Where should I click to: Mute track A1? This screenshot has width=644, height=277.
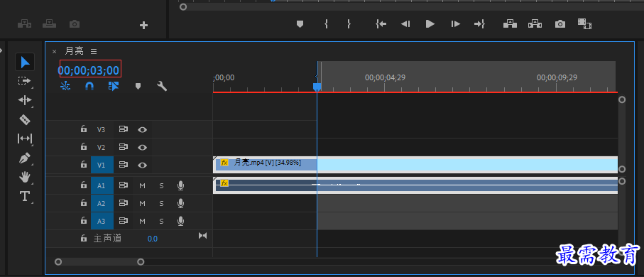(142, 186)
